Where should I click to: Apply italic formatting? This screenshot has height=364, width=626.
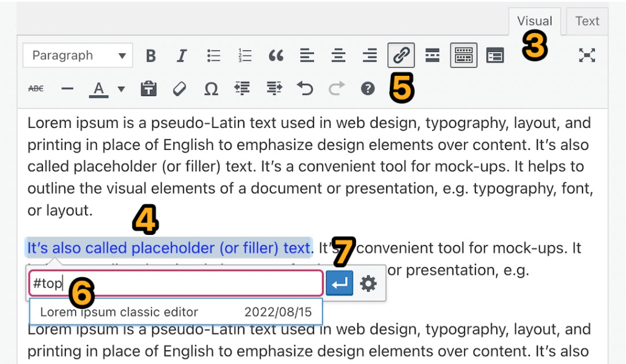click(182, 55)
